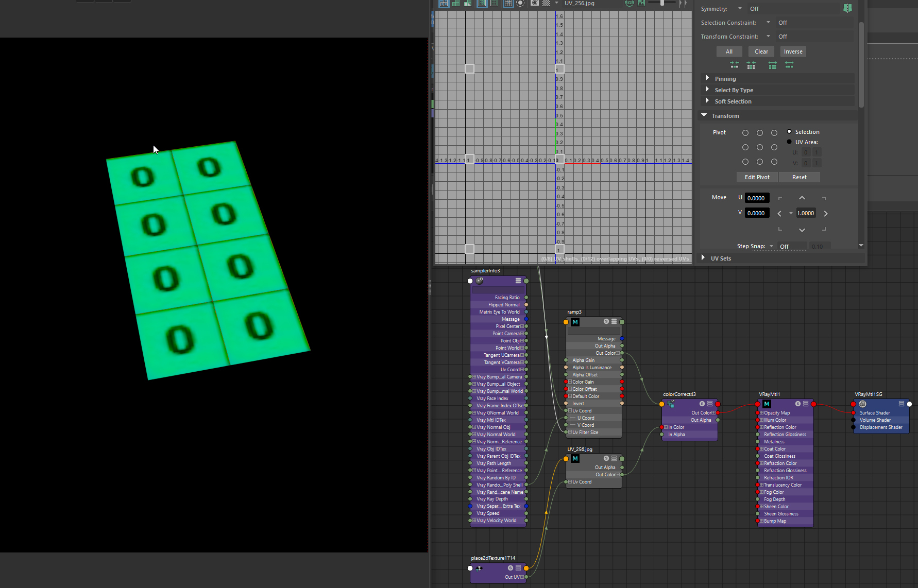
Task: Toggle the RGB channel display icon
Action: (630, 3)
